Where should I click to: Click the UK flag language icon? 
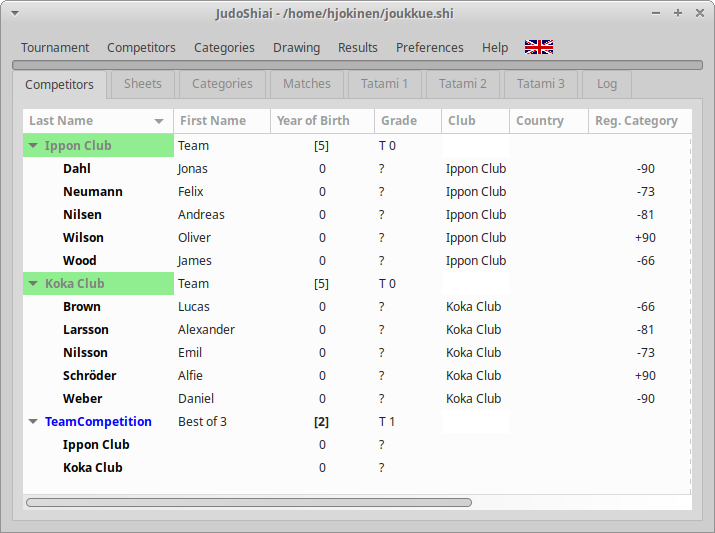(539, 47)
